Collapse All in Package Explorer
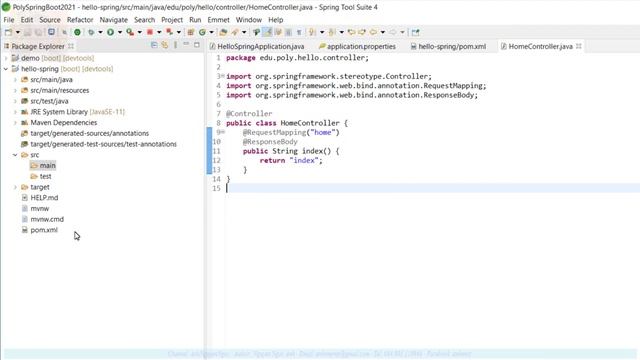Image resolution: width=640 pixels, height=360 pixels. (154, 45)
